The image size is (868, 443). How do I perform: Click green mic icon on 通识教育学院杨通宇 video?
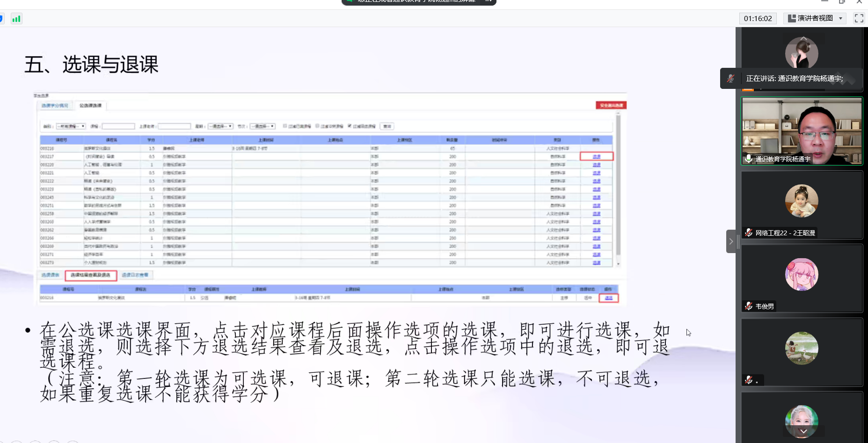(x=749, y=159)
